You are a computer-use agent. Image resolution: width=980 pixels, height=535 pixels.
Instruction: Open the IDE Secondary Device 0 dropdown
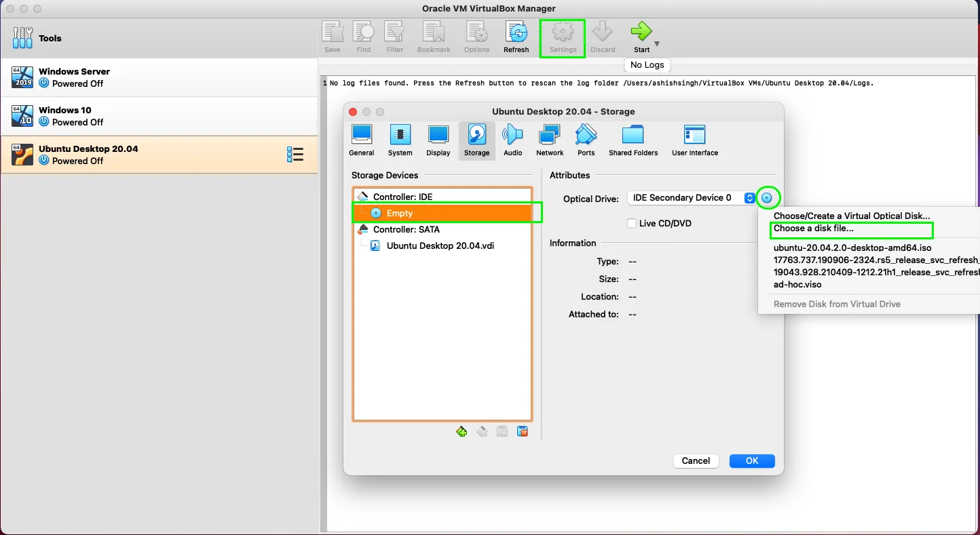pos(692,198)
